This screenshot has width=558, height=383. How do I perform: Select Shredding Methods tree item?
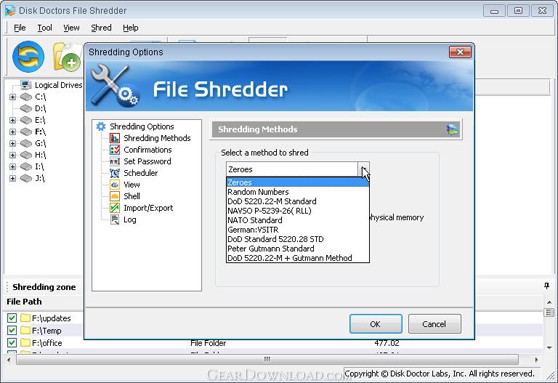pos(157,138)
